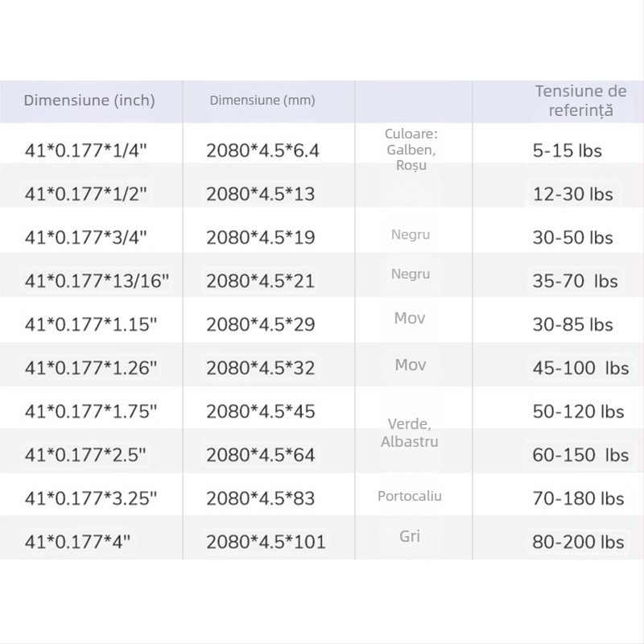
Task: Select the 45-100 lbs tension value
Action: pyautogui.click(x=580, y=368)
